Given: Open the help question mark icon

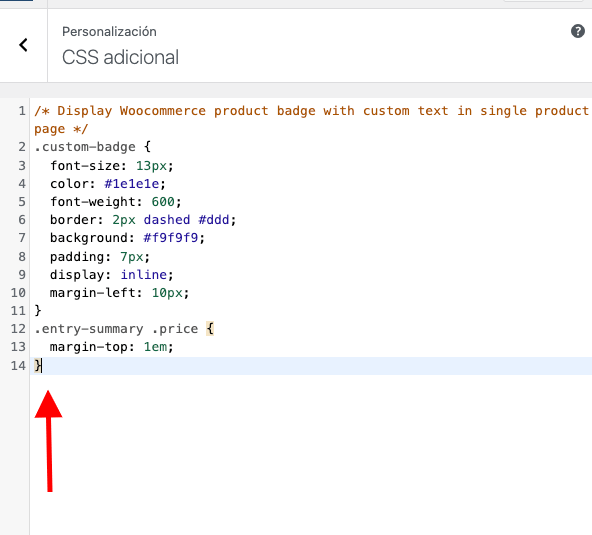Looking at the screenshot, I should point(578,31).
